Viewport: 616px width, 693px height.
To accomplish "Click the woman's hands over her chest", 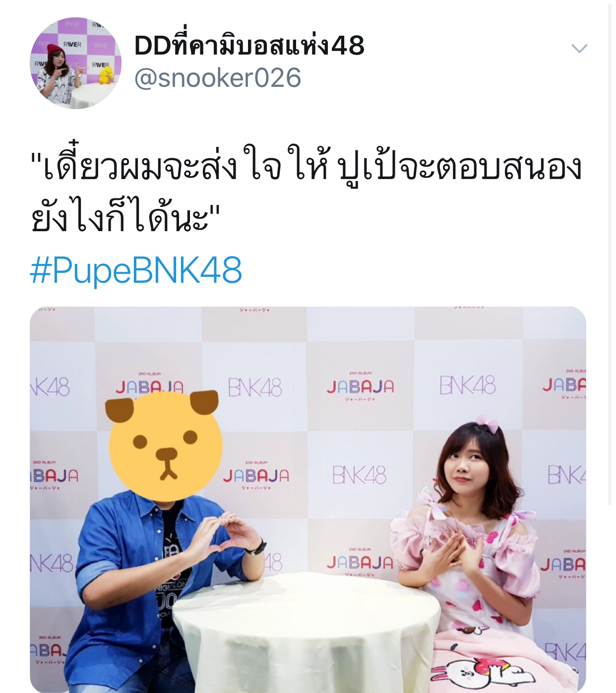I will tap(454, 550).
